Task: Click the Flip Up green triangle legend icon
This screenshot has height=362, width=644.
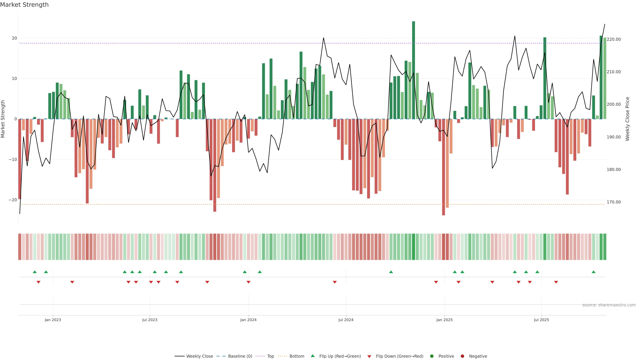Action: point(312,356)
